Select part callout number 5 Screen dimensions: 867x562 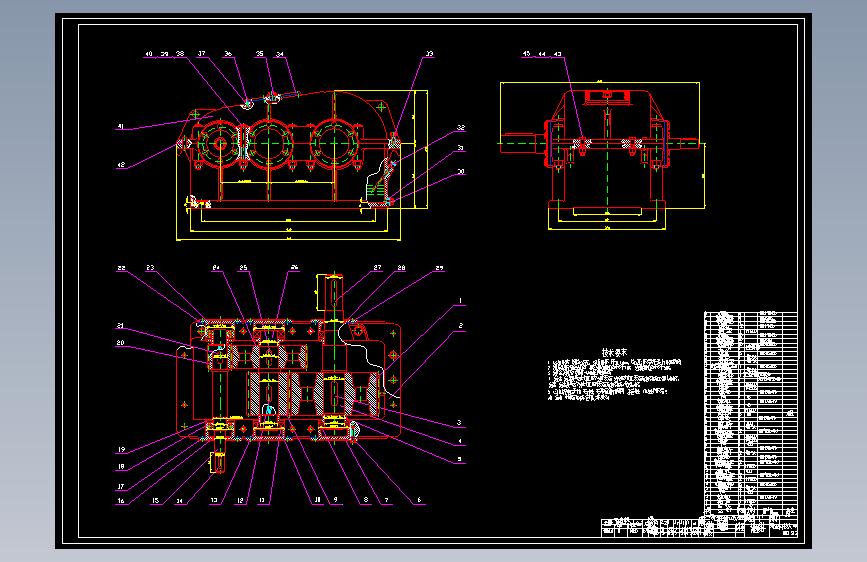click(459, 459)
